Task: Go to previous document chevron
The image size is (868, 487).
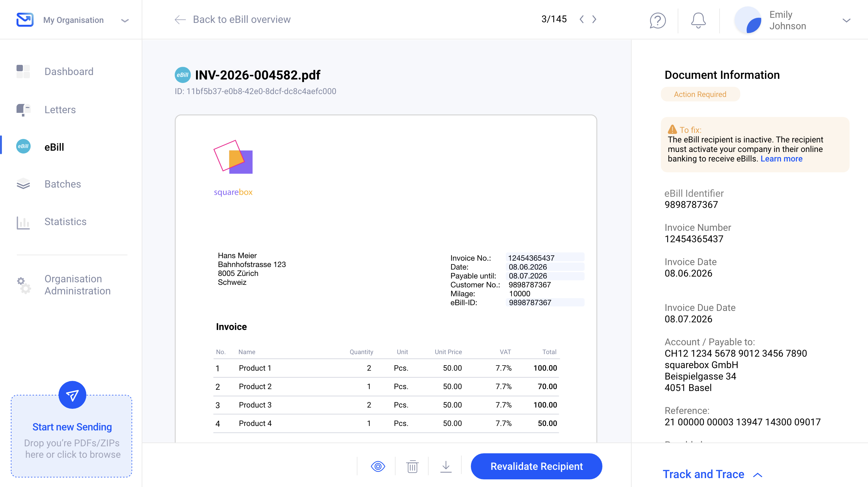Action: tap(582, 19)
